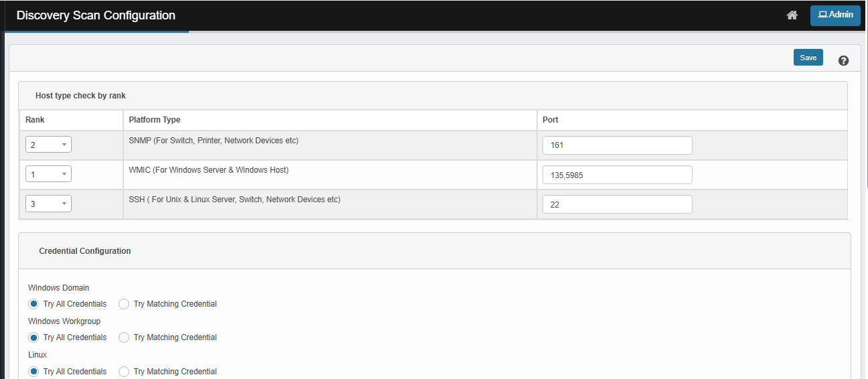The width and height of the screenshot is (868, 379).
Task: Expand the WMIC rank dropdown
Action: tap(48, 175)
